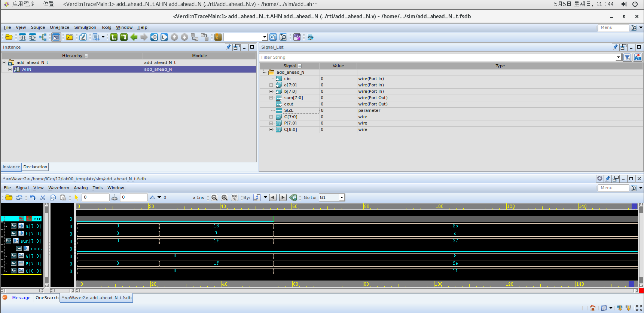
Task: Click the forward arrow in the toolbar
Action: [x=144, y=37]
